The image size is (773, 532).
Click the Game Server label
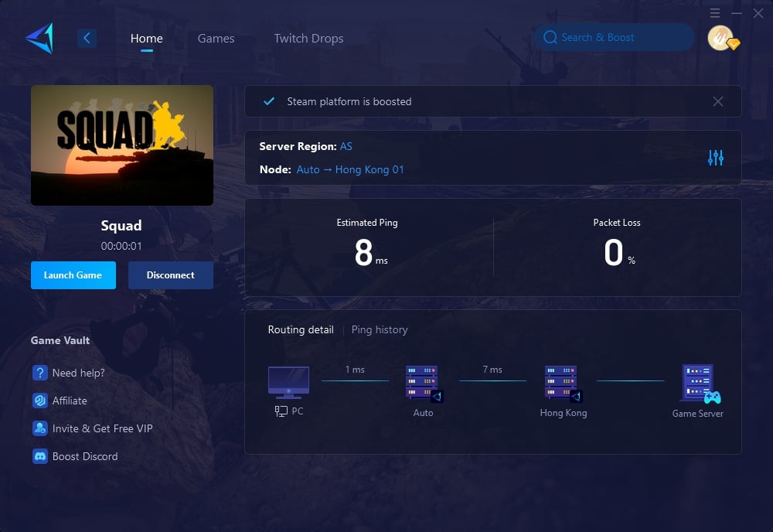[697, 414]
